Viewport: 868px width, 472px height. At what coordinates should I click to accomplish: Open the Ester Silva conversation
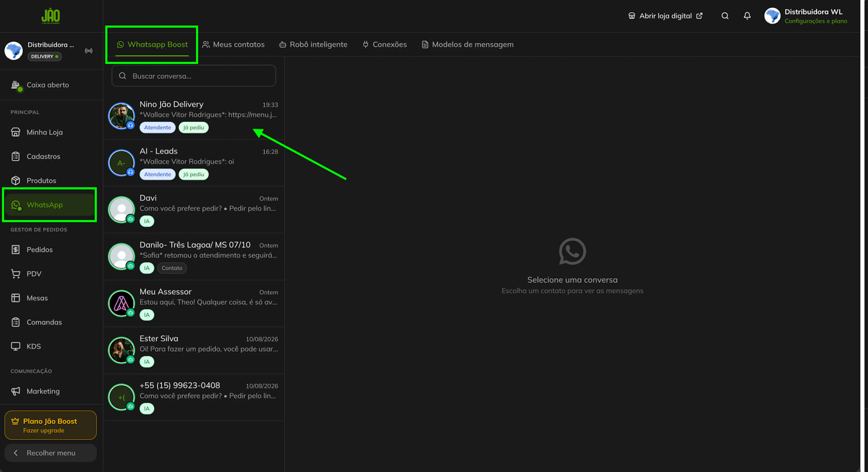[194, 350]
